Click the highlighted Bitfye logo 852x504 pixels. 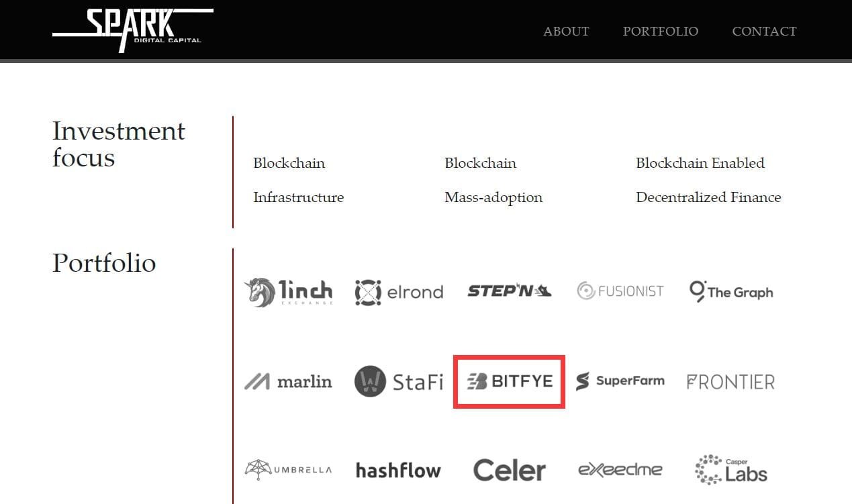509,382
